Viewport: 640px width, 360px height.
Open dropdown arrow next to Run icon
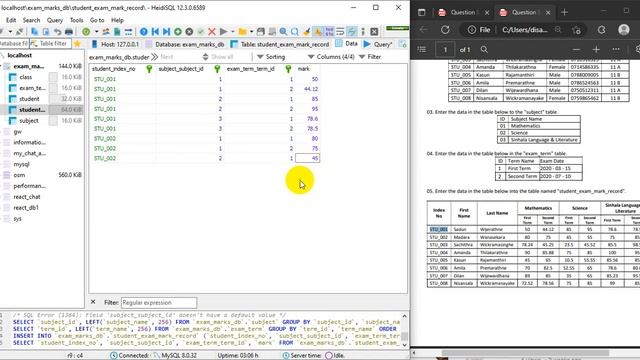tap(233, 31)
